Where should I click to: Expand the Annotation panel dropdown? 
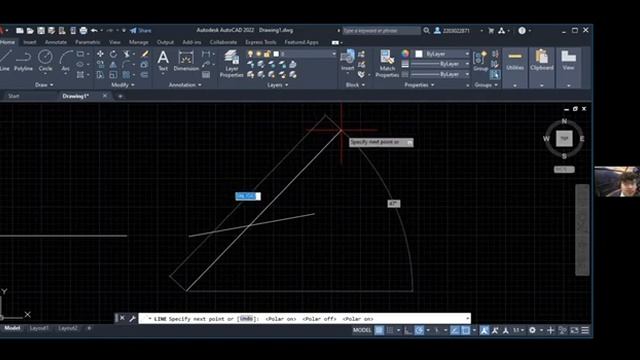point(185,85)
